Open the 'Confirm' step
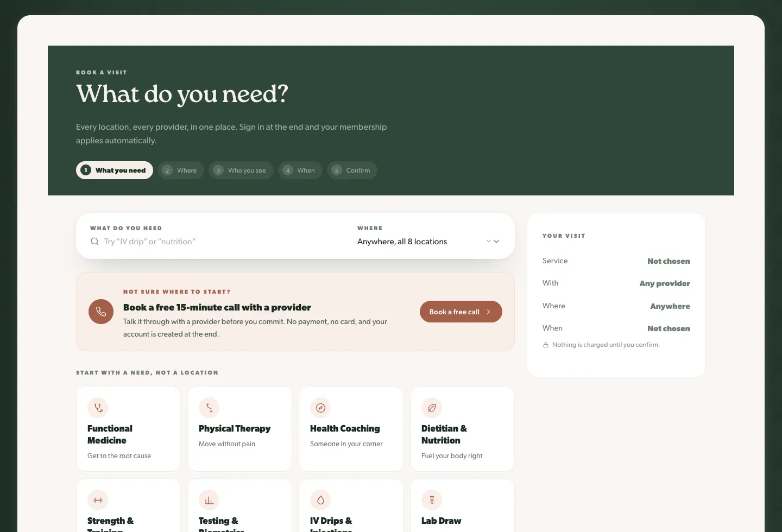This screenshot has height=532, width=782. point(352,170)
